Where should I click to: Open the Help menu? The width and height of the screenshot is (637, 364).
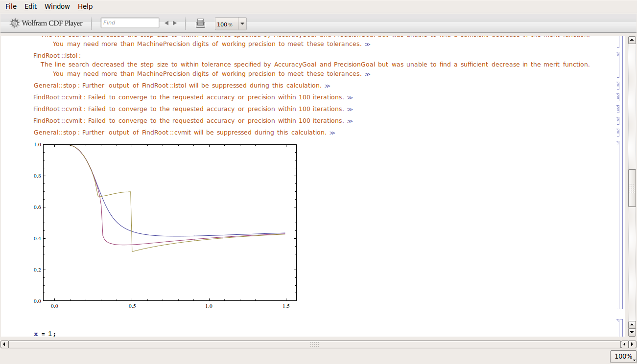tap(85, 6)
